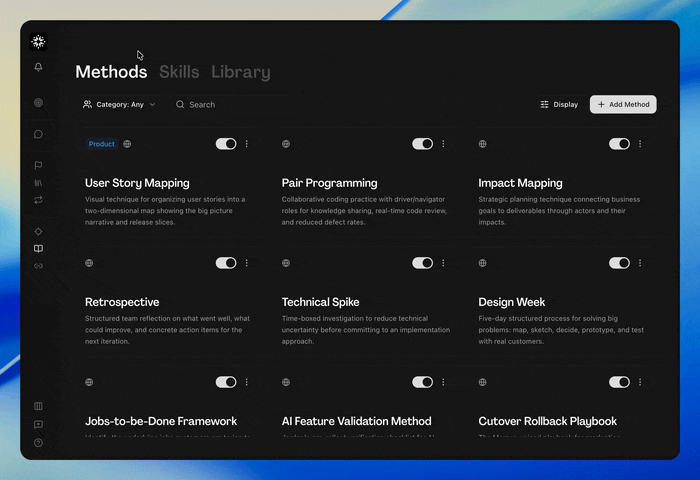Click the chat bubble sidebar icon
Viewport: 700px width, 480px height.
pos(38,134)
